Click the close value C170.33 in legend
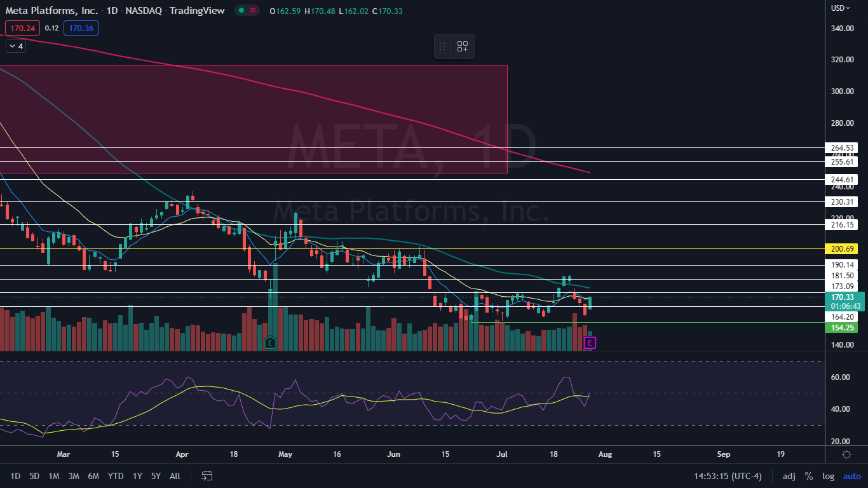The height and width of the screenshot is (488, 868). [387, 11]
